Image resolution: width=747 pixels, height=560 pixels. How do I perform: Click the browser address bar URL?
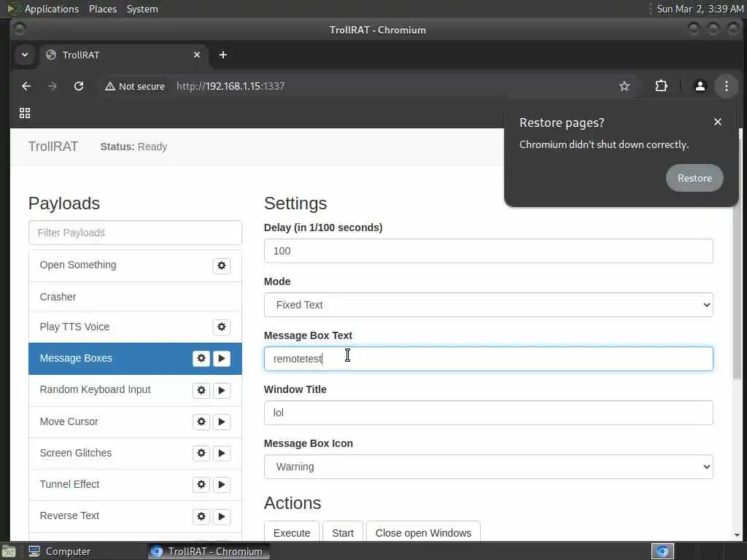231,86
